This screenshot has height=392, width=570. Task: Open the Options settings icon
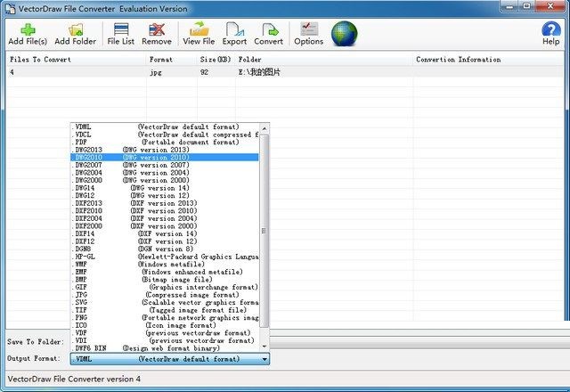tap(308, 29)
